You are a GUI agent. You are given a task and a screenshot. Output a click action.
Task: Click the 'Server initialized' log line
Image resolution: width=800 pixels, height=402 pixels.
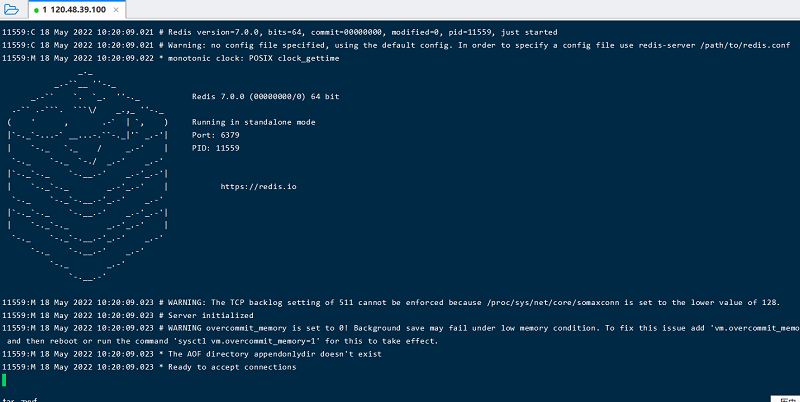coord(128,315)
